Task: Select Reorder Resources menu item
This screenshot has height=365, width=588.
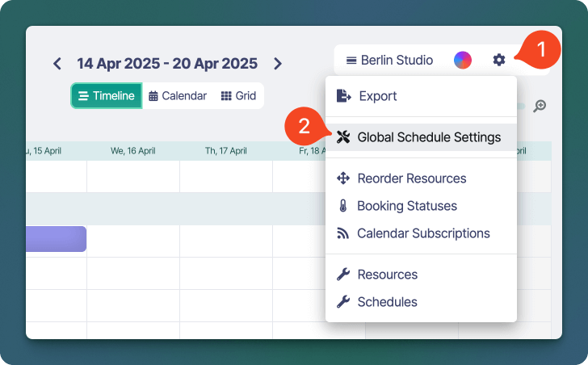Action: (x=421, y=178)
